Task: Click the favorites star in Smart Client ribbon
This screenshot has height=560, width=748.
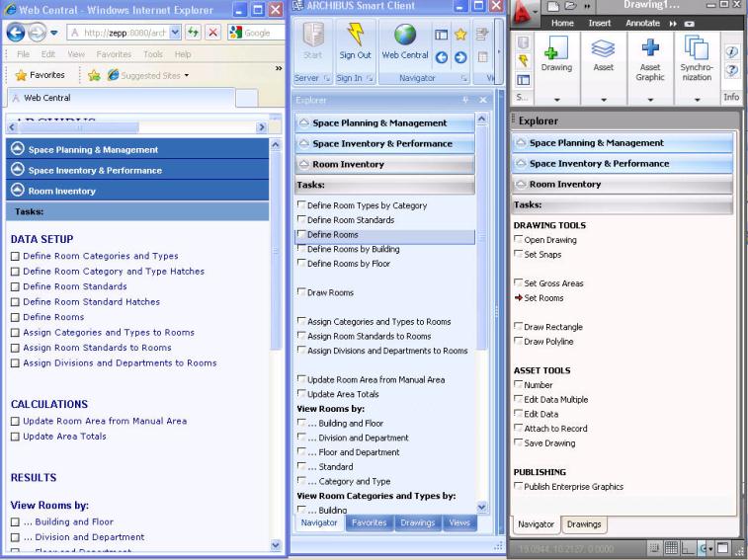Action: [x=460, y=35]
